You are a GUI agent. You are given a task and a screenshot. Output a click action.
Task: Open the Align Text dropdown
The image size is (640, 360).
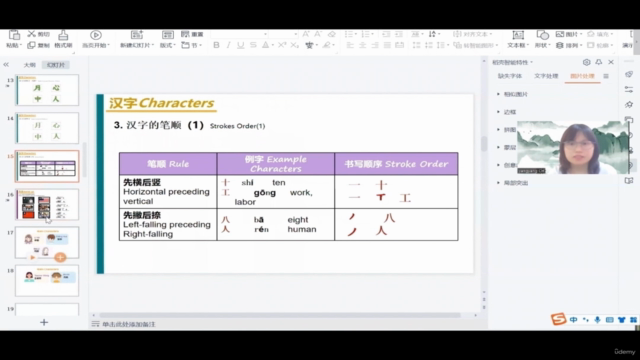[x=473, y=34]
